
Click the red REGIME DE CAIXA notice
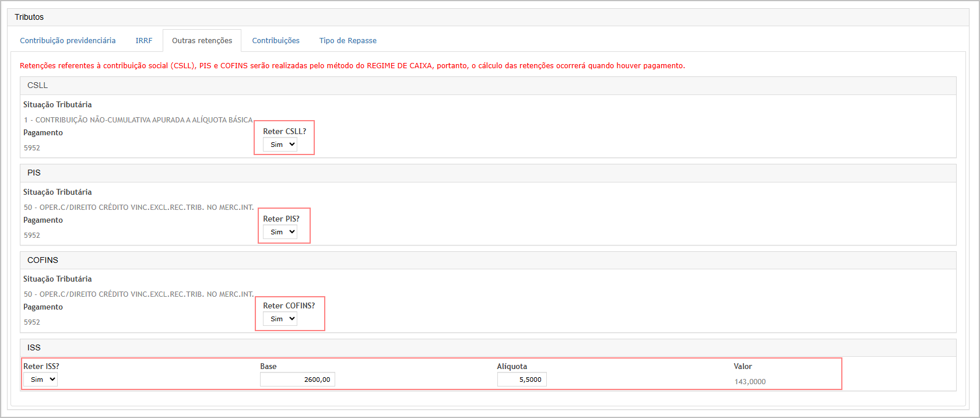pyautogui.click(x=352, y=66)
